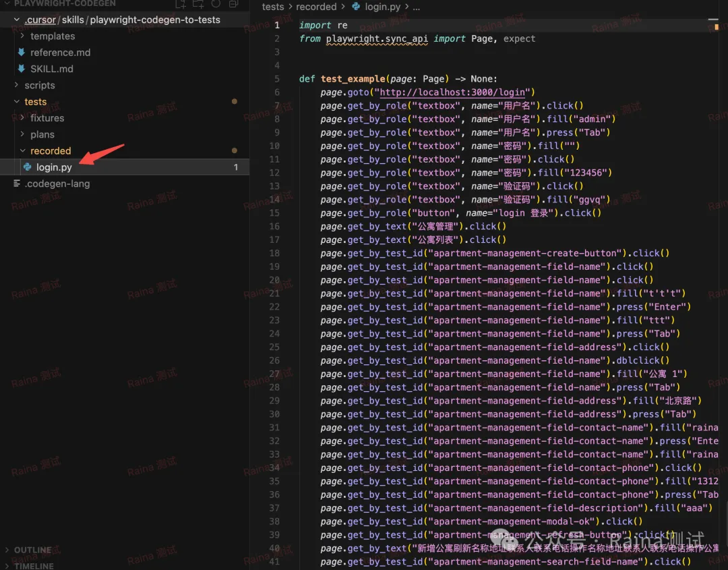Click fill("公寓 1") on line 27
The height and width of the screenshot is (570, 728).
(x=651, y=374)
